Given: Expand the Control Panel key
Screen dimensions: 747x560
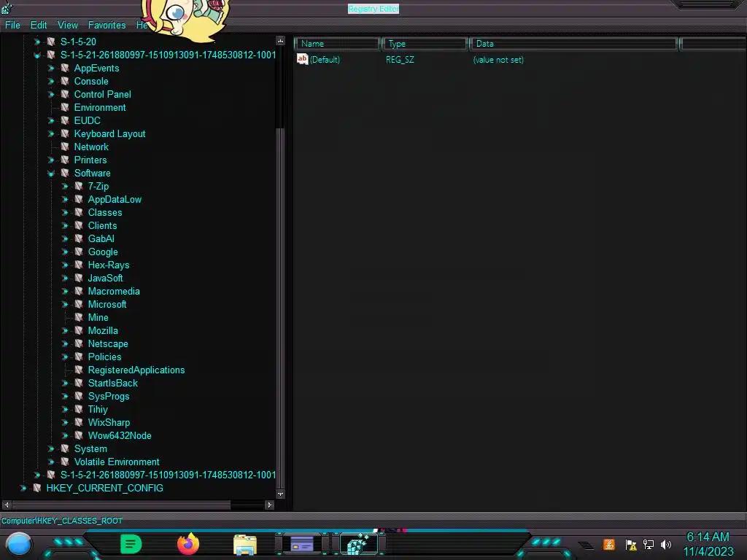Looking at the screenshot, I should click(x=51, y=94).
